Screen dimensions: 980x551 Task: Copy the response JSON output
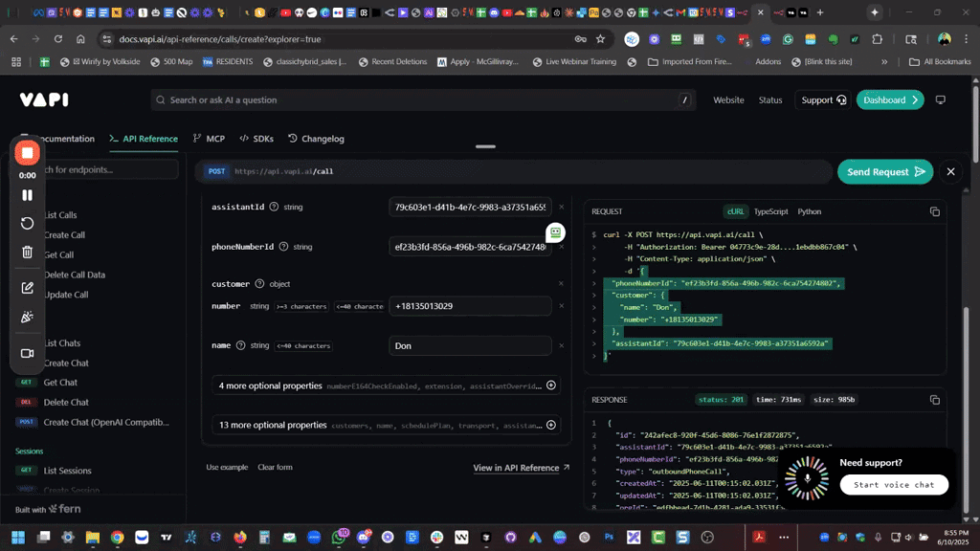(934, 399)
